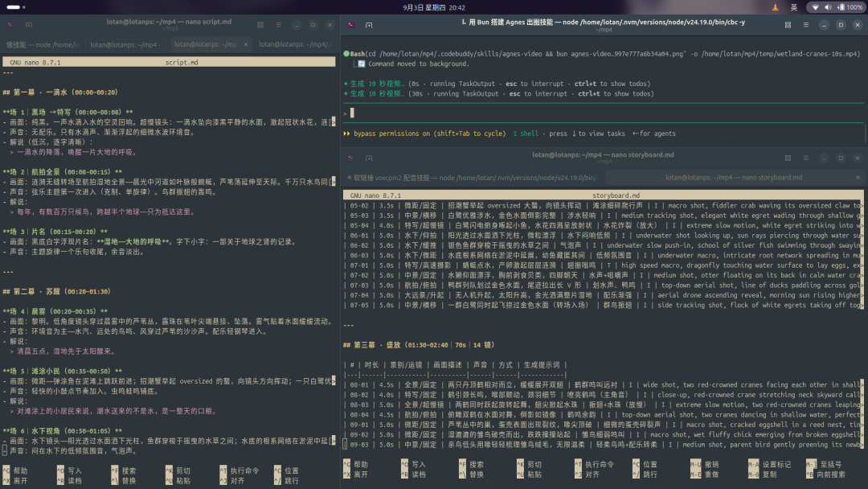The image size is (868, 489).
Task: Click terminal profile icon in Bun Agnes window
Action: [x=351, y=25]
